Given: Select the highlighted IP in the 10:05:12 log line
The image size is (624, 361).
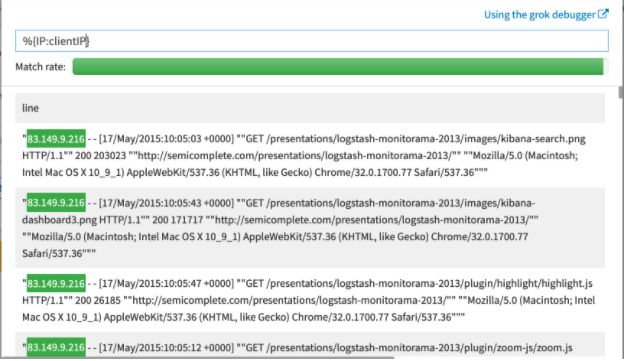Looking at the screenshot, I should coord(56,347).
